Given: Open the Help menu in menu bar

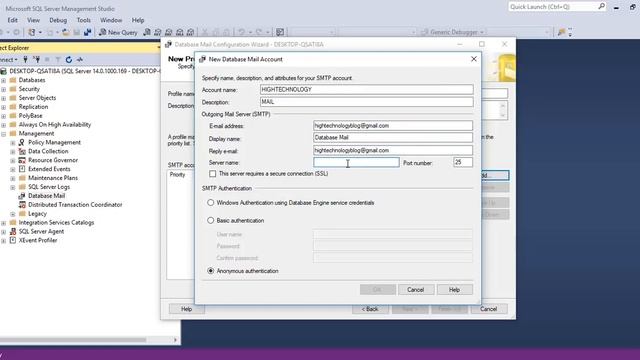Looking at the screenshot, I should tap(138, 20).
